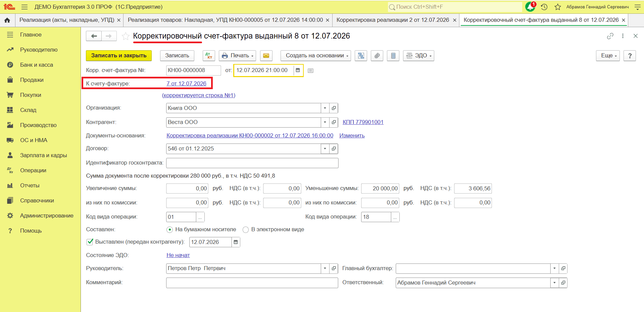The width and height of the screenshot is (644, 312).
Task: Click the small icon next to date field
Action: click(x=310, y=71)
